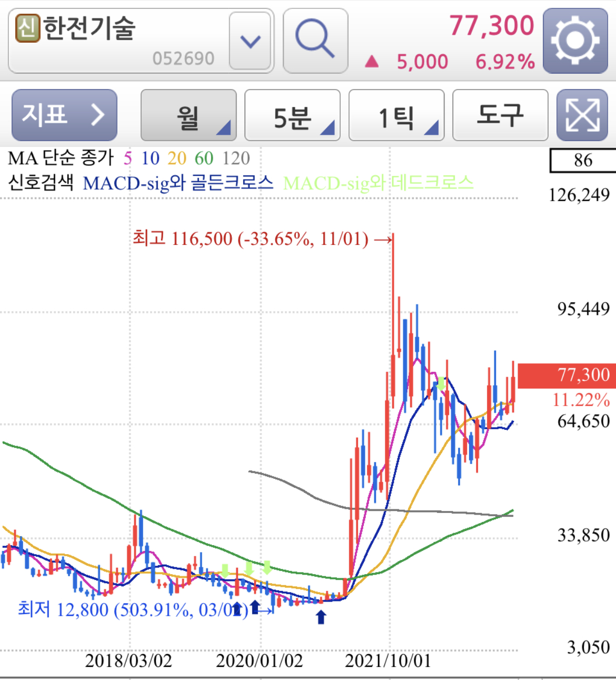Viewport: 616px width, 680px height.
Task: Click MA period 5 legend
Action: [x=128, y=158]
